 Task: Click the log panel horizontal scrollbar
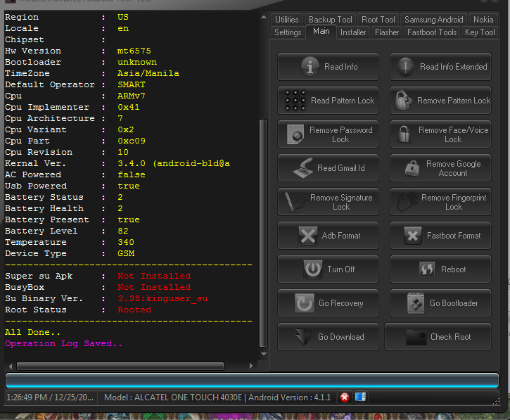coord(120,366)
